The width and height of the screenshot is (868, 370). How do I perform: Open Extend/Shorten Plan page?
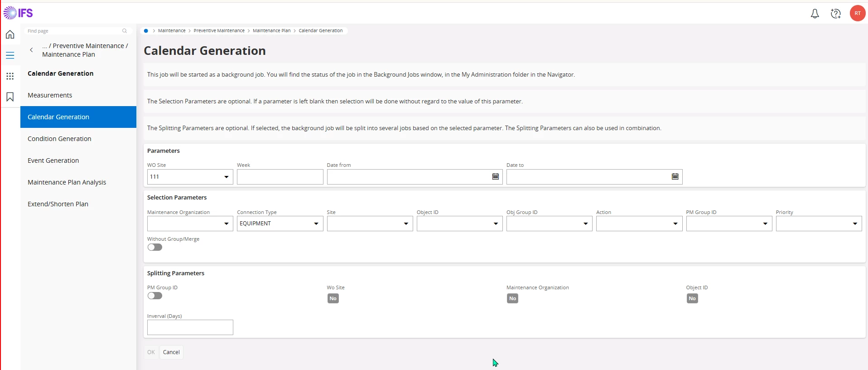click(78, 204)
